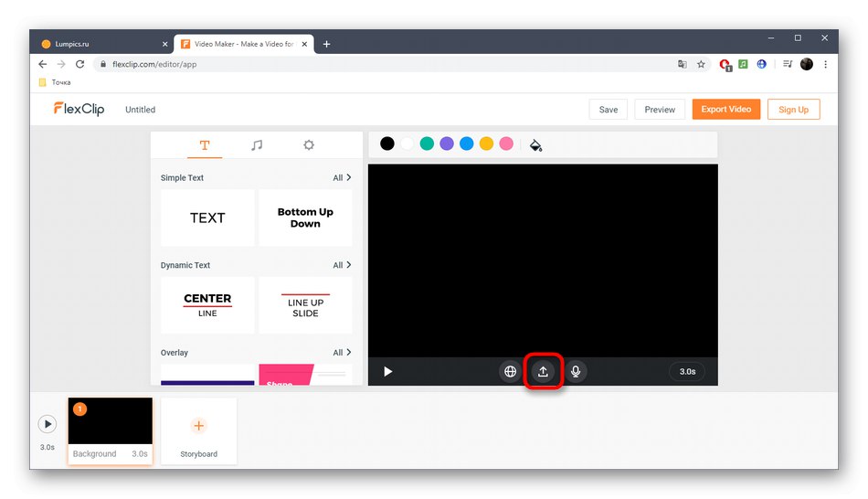Image resolution: width=868 pixels, height=499 pixels.
Task: Expand All Dynamic Text styles
Action: [342, 265]
